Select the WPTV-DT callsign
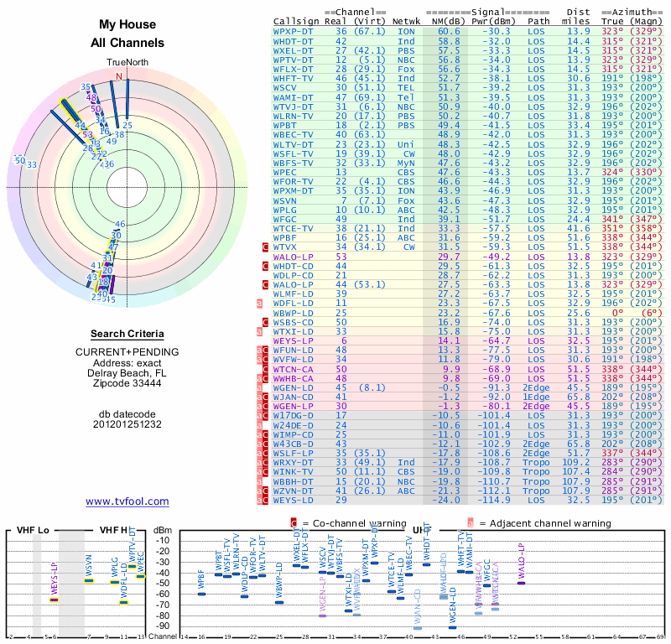Image resolution: width=671 pixels, height=644 pixels. (x=293, y=60)
